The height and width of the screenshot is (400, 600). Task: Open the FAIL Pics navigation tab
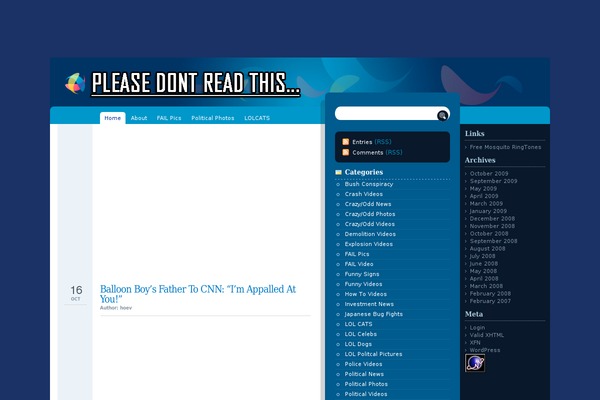169,118
